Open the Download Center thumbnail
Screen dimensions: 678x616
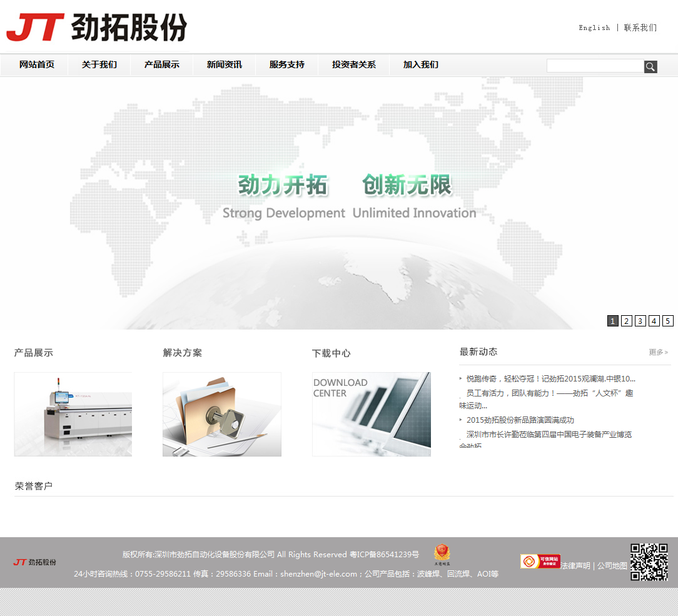[x=372, y=414]
